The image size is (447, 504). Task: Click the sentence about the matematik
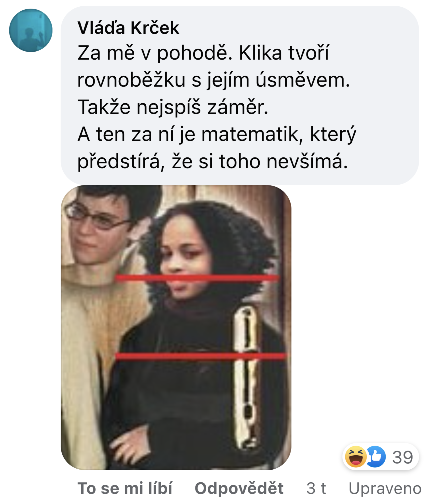pos(217,148)
